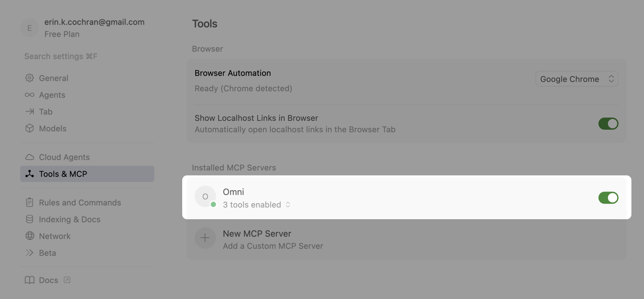The width and height of the screenshot is (644, 299).
Task: Open Models settings via the cube icon
Action: [x=29, y=128]
